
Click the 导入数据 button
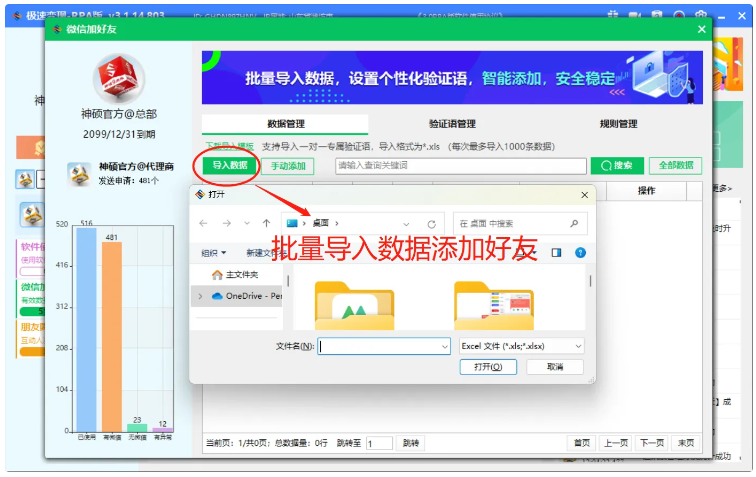(230, 165)
